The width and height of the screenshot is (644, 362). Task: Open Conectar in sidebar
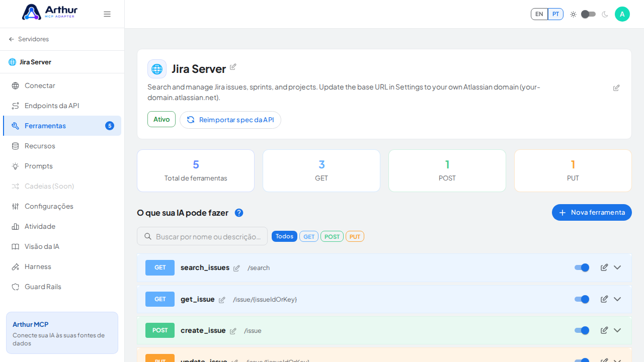62,85
